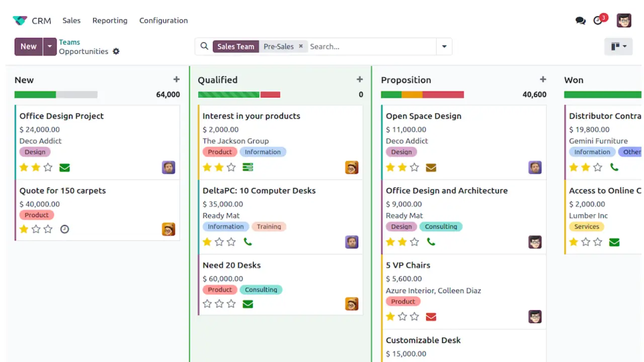
Task: Open the kanban view switcher dropdown
Action: tap(618, 46)
